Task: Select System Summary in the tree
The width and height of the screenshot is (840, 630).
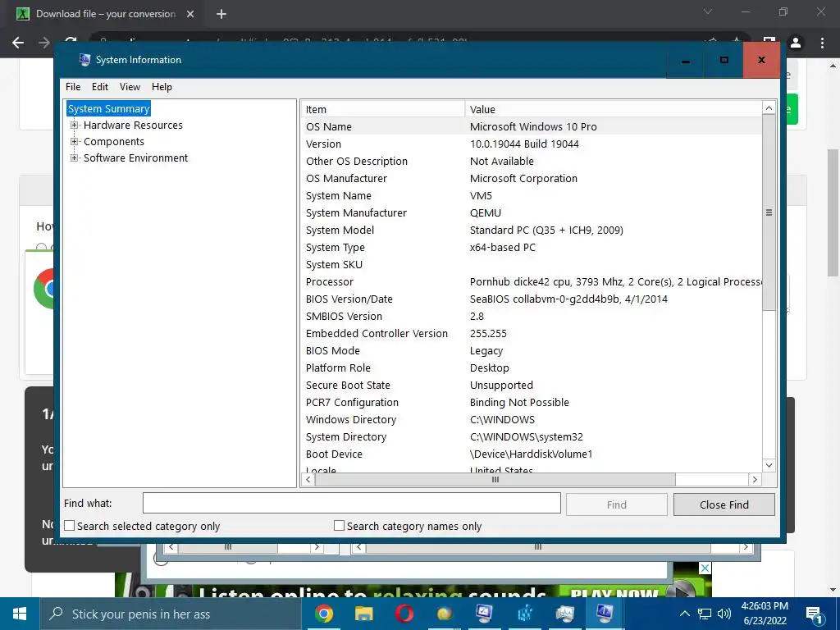Action: [x=109, y=109]
